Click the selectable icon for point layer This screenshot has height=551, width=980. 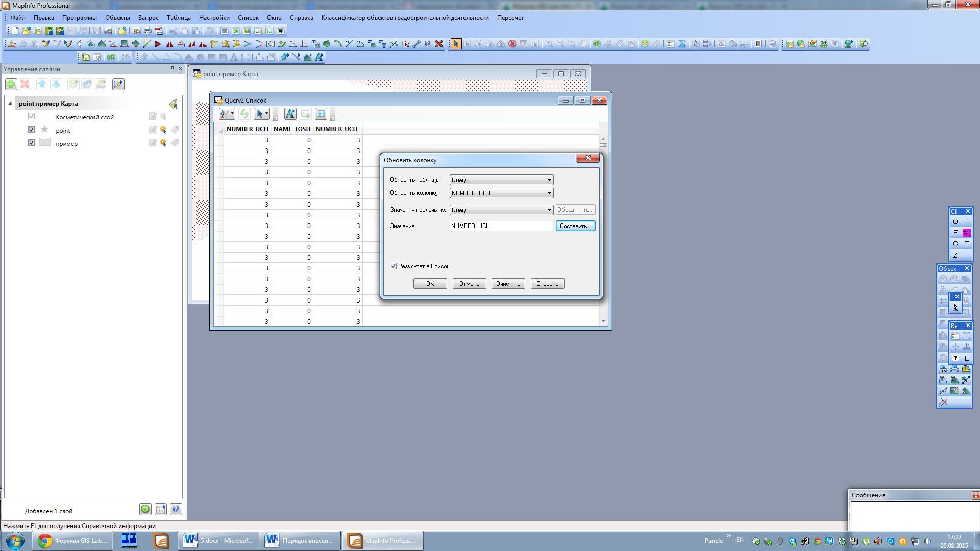point(163,130)
